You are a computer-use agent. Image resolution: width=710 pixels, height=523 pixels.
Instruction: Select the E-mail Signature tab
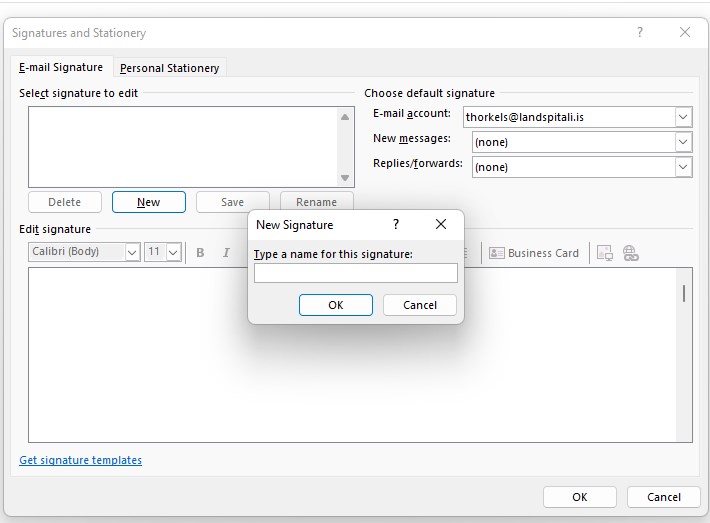[61, 67]
